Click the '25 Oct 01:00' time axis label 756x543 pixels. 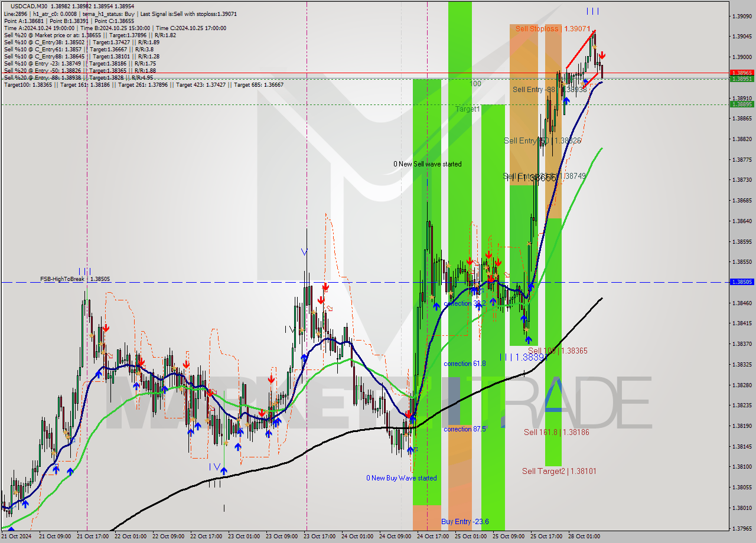[x=471, y=537]
